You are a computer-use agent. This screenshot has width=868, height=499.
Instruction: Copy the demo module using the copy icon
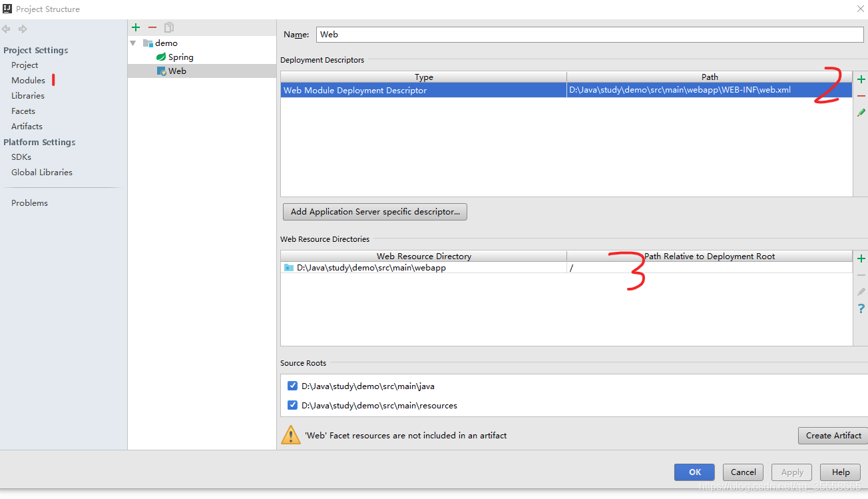pyautogui.click(x=168, y=27)
